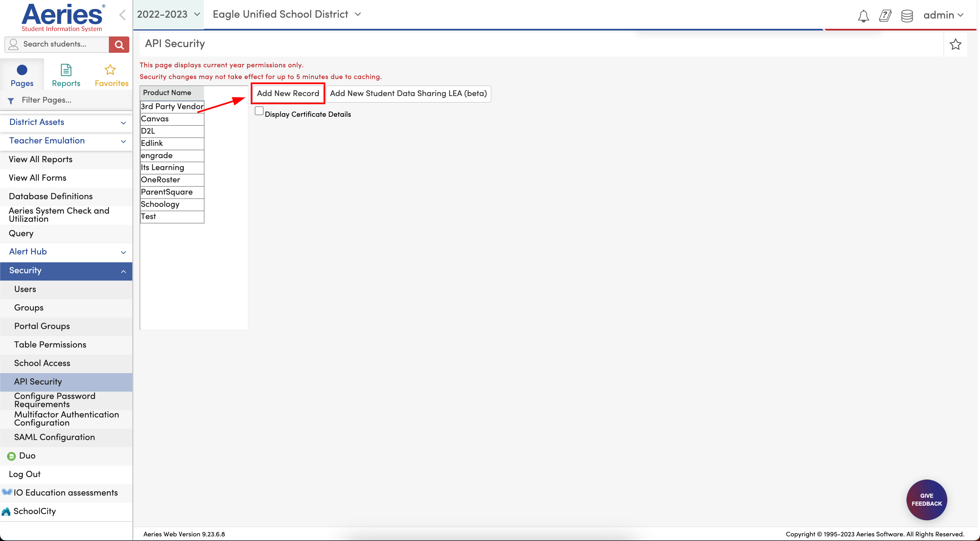Expand the District Assets section

tap(66, 122)
